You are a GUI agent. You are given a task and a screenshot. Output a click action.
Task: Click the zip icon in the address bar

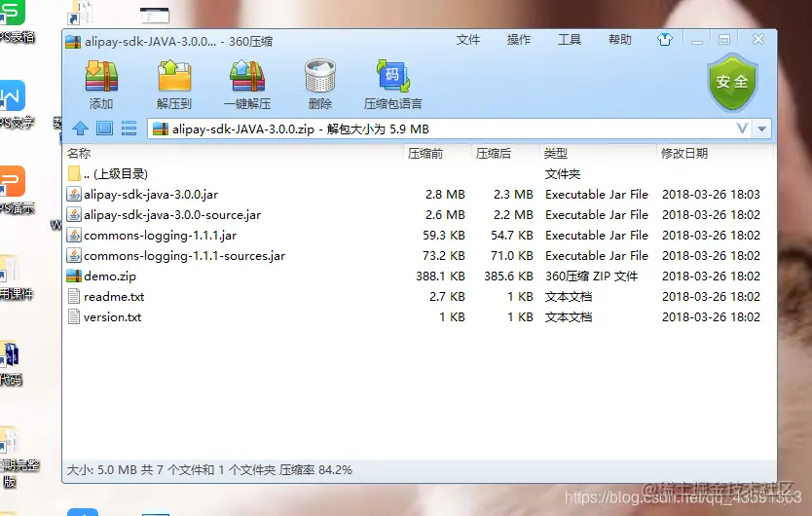point(161,129)
